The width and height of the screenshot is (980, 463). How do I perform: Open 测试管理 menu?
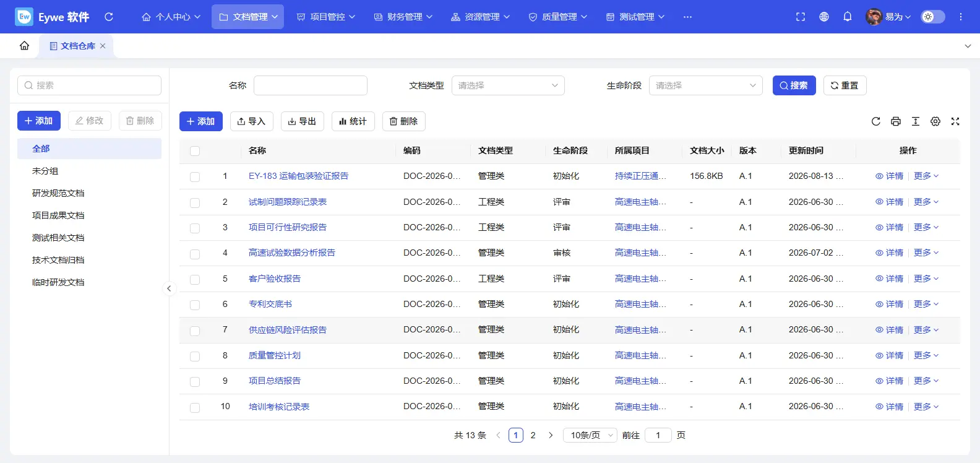(x=635, y=17)
